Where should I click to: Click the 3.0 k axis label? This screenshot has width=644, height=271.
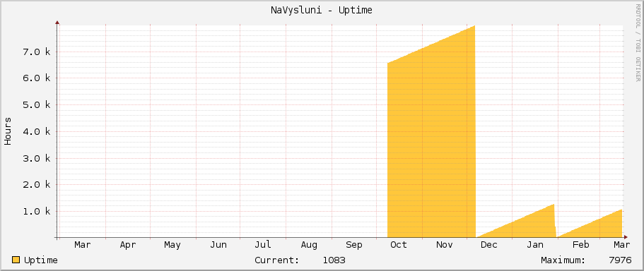pos(37,158)
